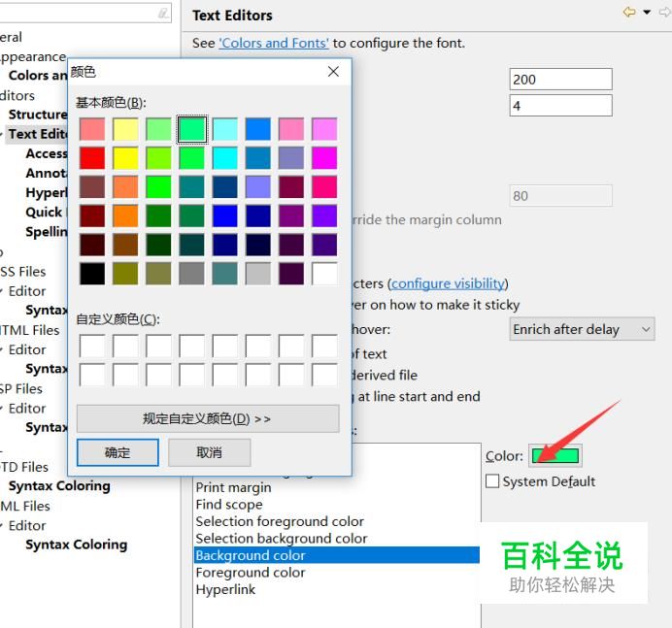The width and height of the screenshot is (672, 628).
Task: Clear the preferences filter text icon
Action: point(163,13)
